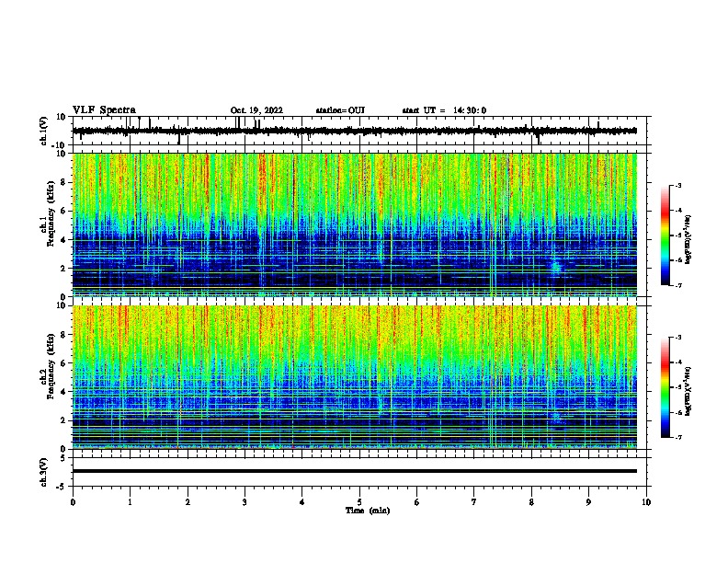Click the "8" kHz tick on the ch.2 frequency axis
Image resolution: width=728 pixels, height=563 pixels.
tap(64, 335)
